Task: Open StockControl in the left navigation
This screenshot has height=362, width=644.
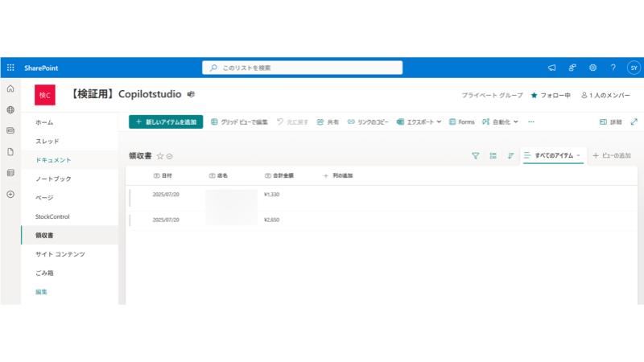Action: (52, 216)
